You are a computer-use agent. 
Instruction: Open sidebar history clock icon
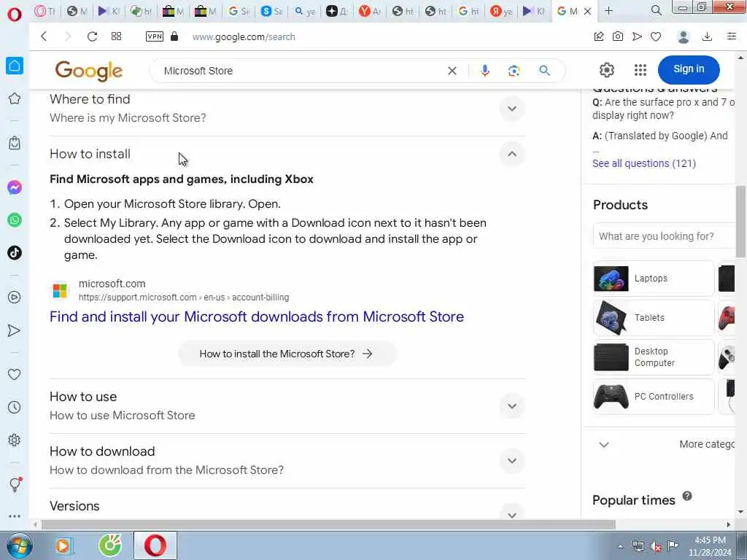pos(15,407)
